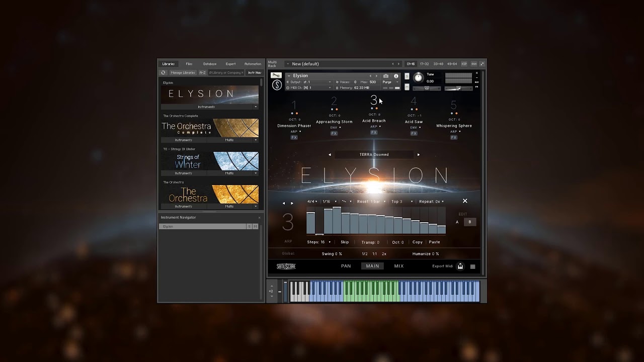Refresh the libraries list
The image size is (644, 362).
[163, 72]
